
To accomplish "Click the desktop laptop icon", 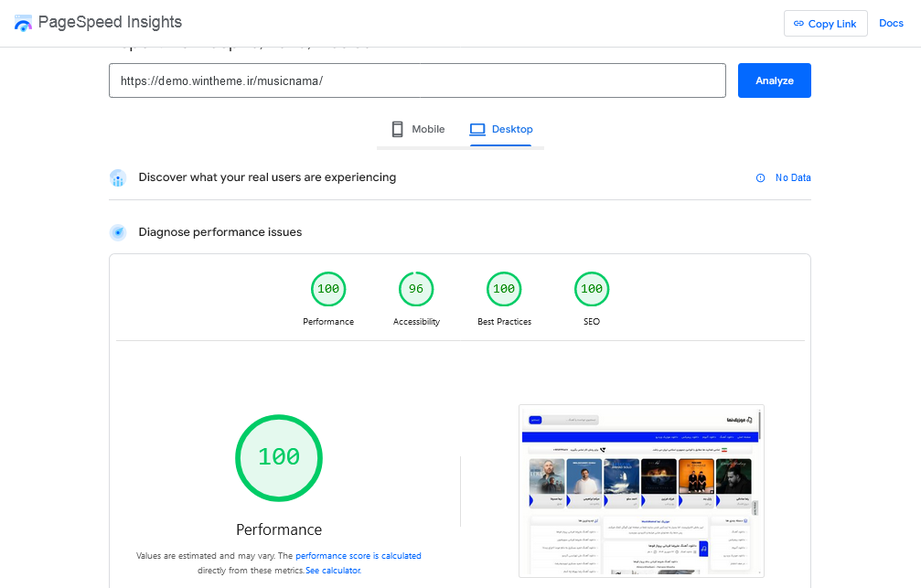I will (477, 129).
